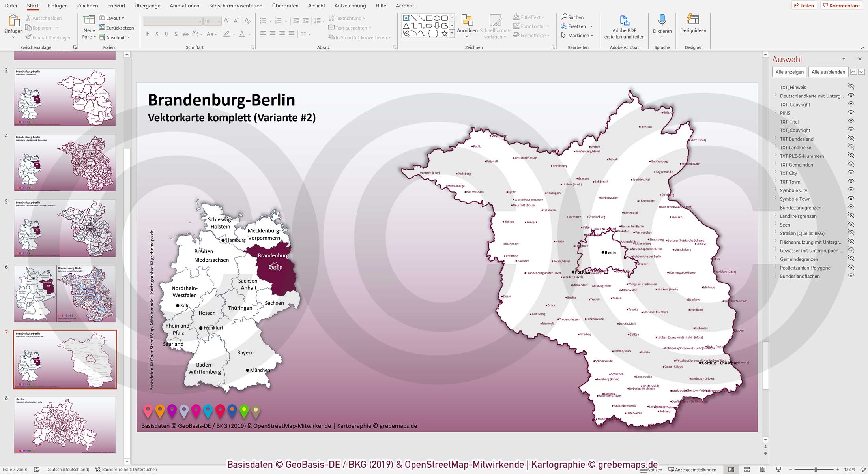868x474 pixels.
Task: Open the Fülleffekt paint bucket icon
Action: pos(516,17)
